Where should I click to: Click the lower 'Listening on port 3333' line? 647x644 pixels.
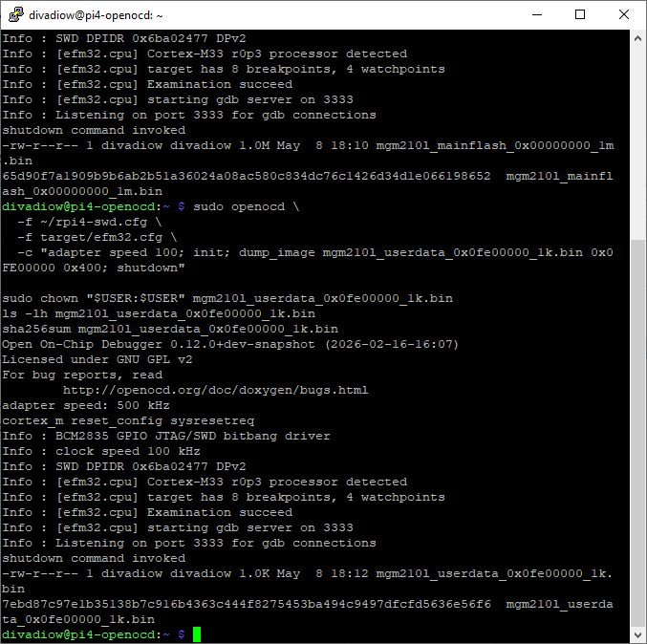(189, 543)
